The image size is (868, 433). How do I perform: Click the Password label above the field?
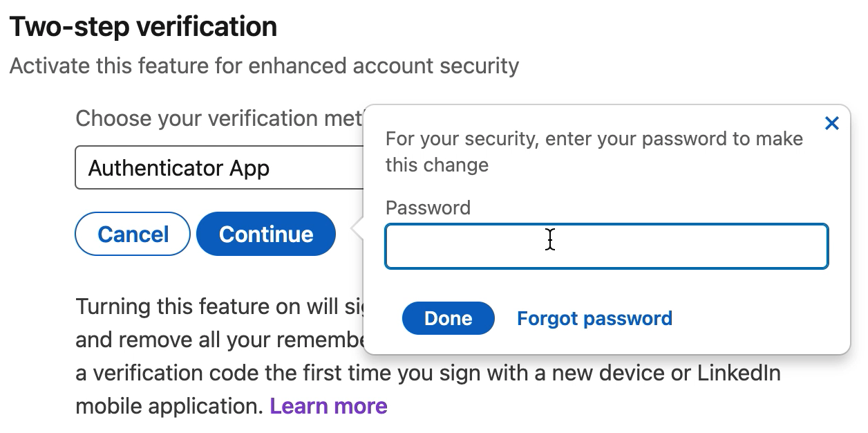[428, 208]
